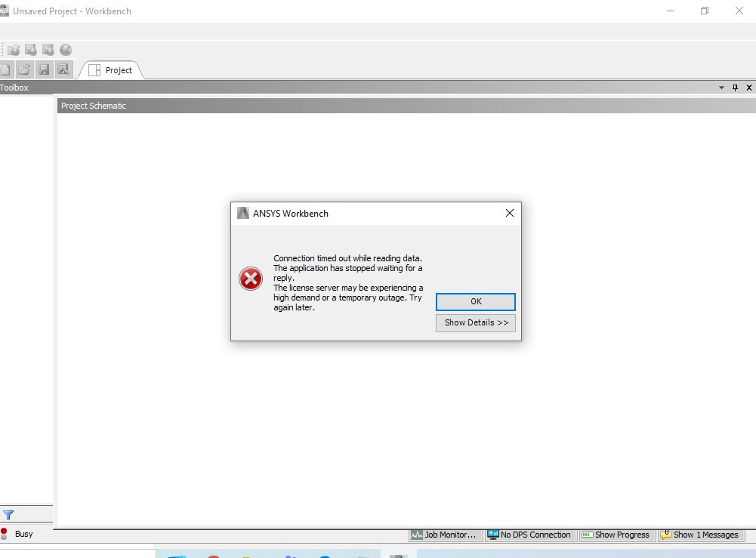Update the entire project
The image size is (756, 558).
click(30, 49)
